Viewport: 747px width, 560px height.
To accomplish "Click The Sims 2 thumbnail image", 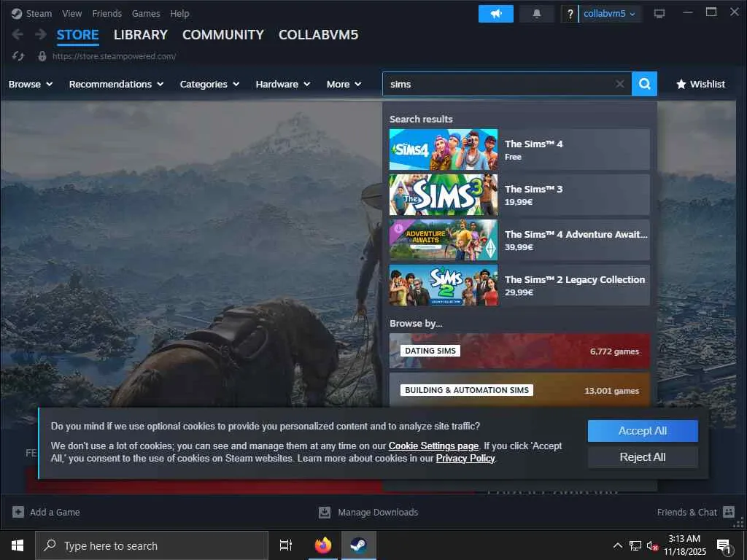I will tap(444, 285).
